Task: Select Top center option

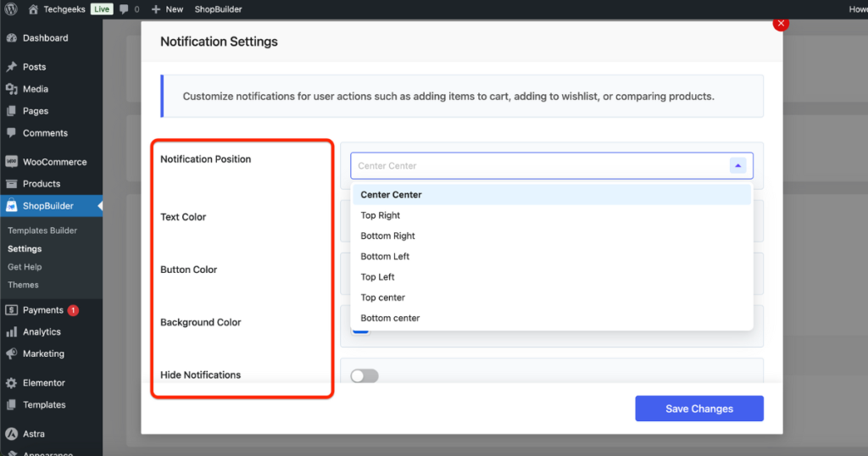Action: click(x=551, y=298)
